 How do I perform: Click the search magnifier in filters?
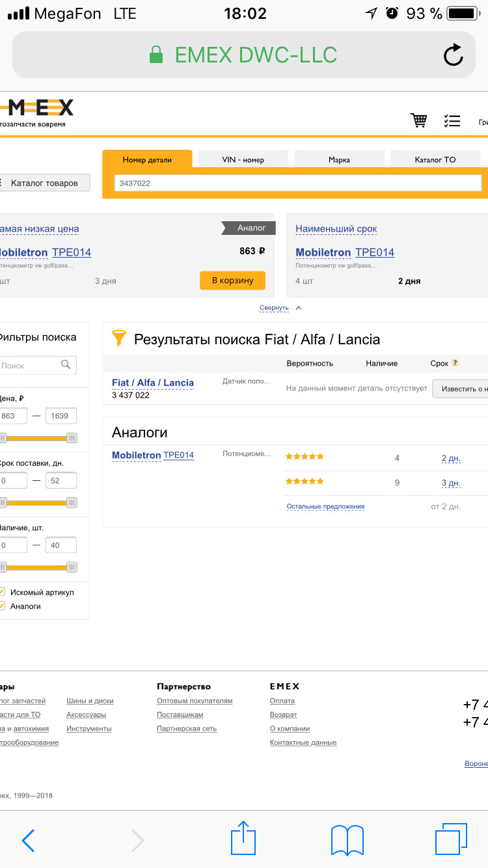(66, 365)
